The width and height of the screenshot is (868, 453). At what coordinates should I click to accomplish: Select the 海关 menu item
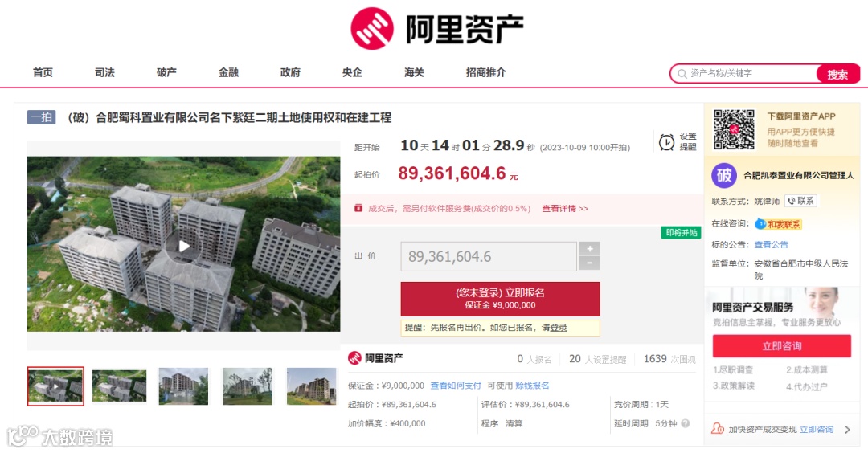(x=414, y=72)
